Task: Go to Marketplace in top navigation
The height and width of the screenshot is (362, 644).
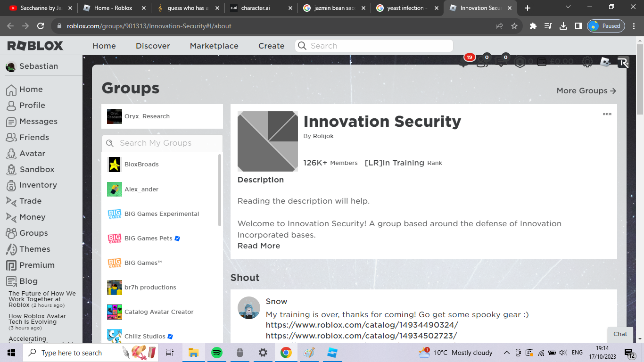Action: 214,46
